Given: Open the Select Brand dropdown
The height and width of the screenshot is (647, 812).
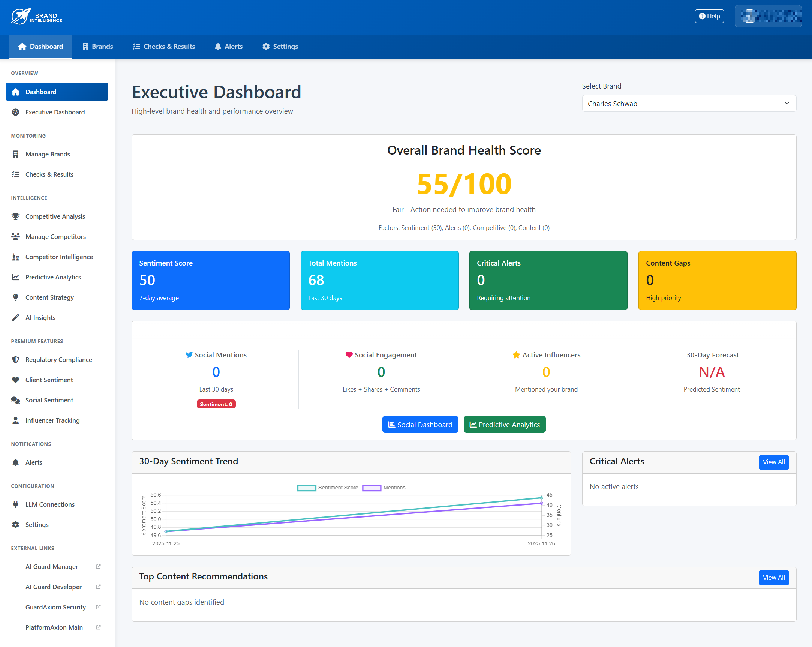Looking at the screenshot, I should [x=689, y=103].
